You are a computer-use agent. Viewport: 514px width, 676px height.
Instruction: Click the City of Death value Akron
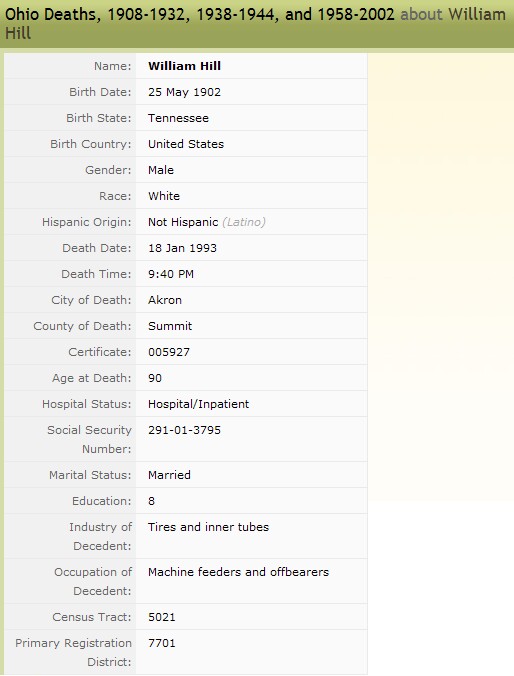tap(165, 300)
